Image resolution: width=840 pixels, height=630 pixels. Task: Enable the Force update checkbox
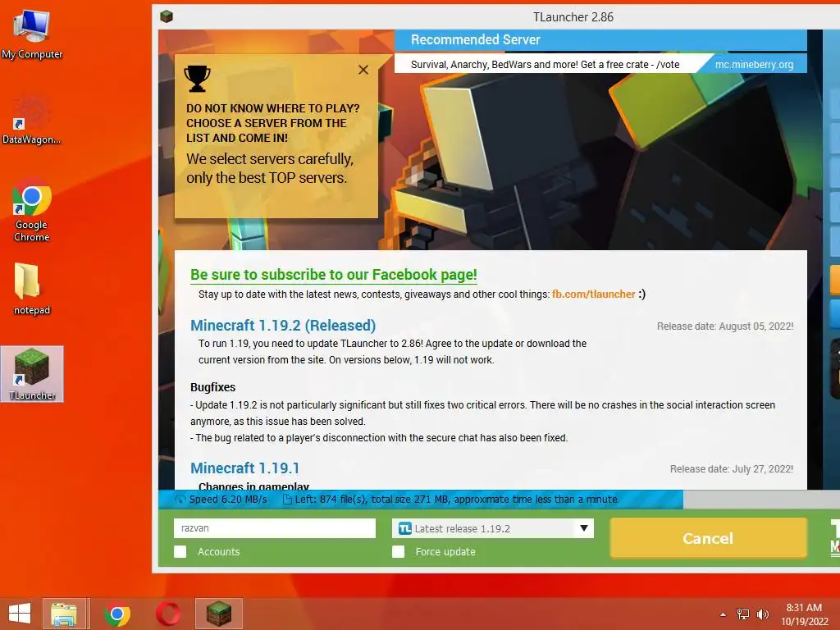[398, 552]
